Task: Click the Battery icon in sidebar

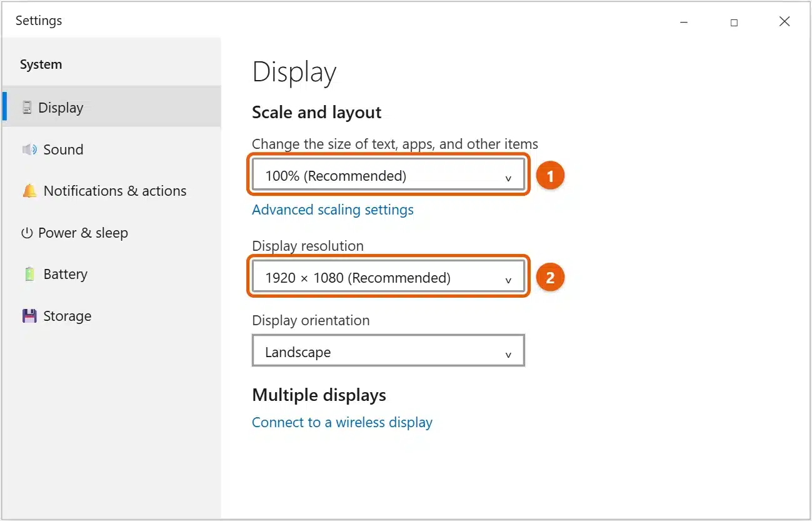Action: pos(29,274)
